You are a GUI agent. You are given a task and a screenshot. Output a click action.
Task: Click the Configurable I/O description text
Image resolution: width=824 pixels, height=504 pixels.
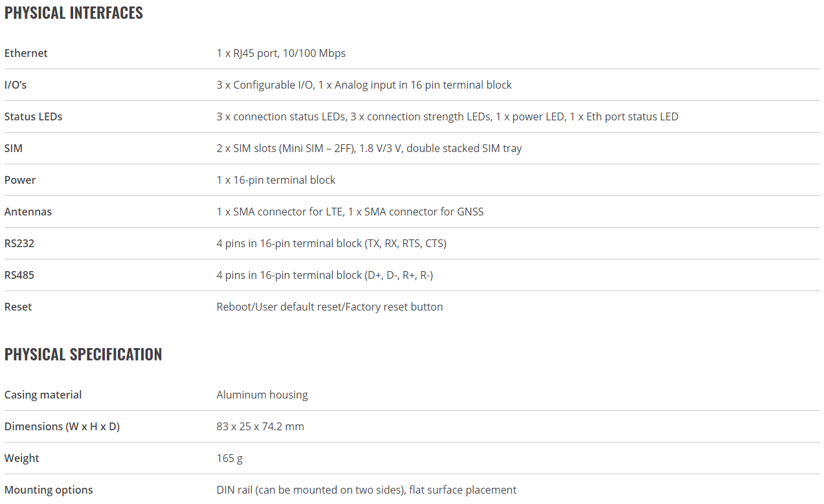coord(364,85)
